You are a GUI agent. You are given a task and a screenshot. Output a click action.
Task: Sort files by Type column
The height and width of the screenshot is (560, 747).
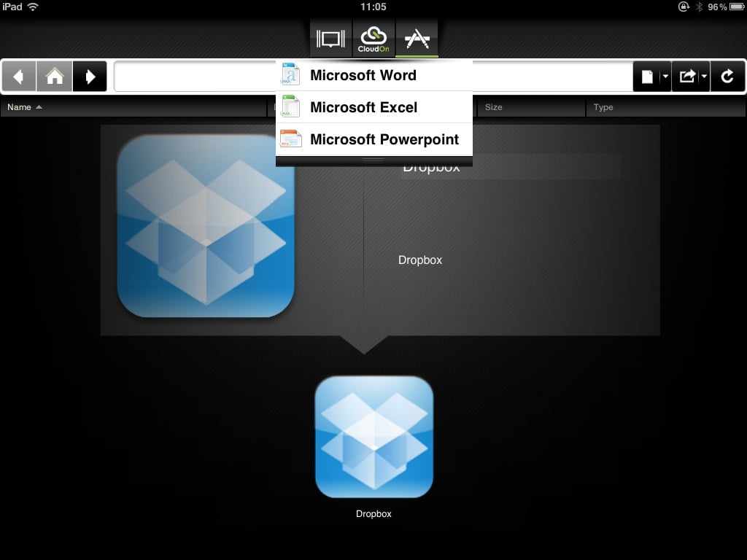[x=665, y=107]
